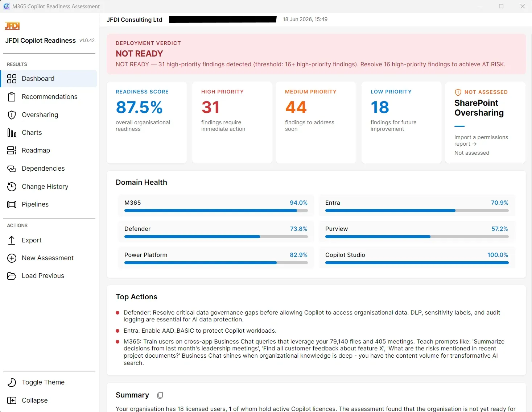
Task: Click the Power Platform 82.9% value
Action: pos(298,255)
